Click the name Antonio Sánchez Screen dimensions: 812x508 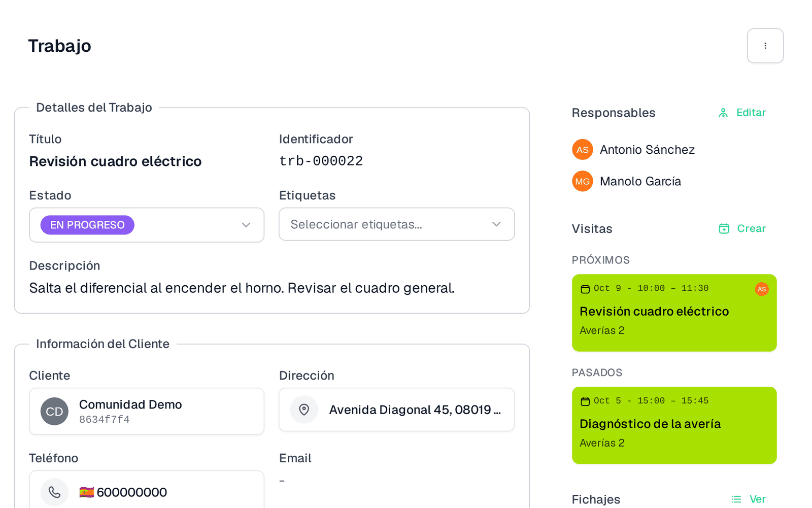[647, 150]
